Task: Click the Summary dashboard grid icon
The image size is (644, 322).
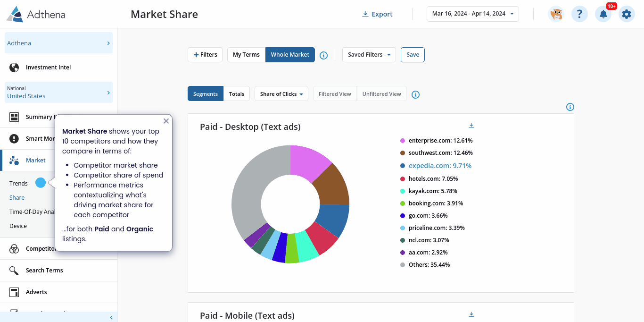Action: point(14,117)
